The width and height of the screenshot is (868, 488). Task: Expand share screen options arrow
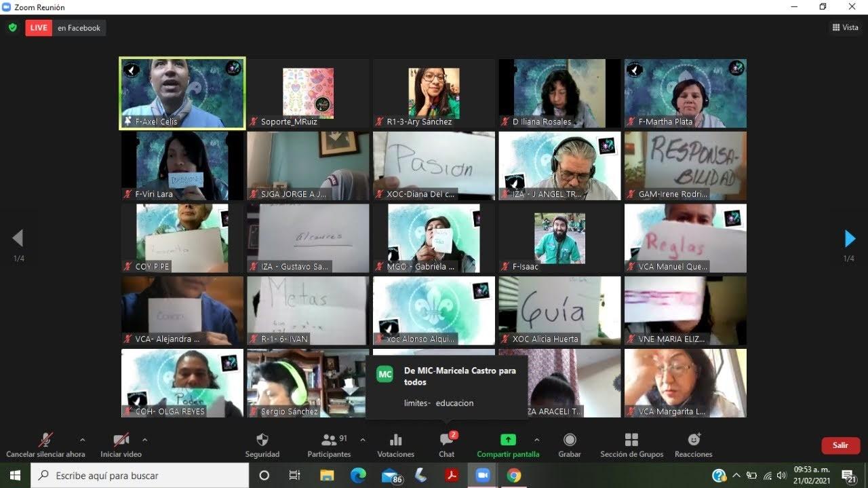[x=537, y=440]
